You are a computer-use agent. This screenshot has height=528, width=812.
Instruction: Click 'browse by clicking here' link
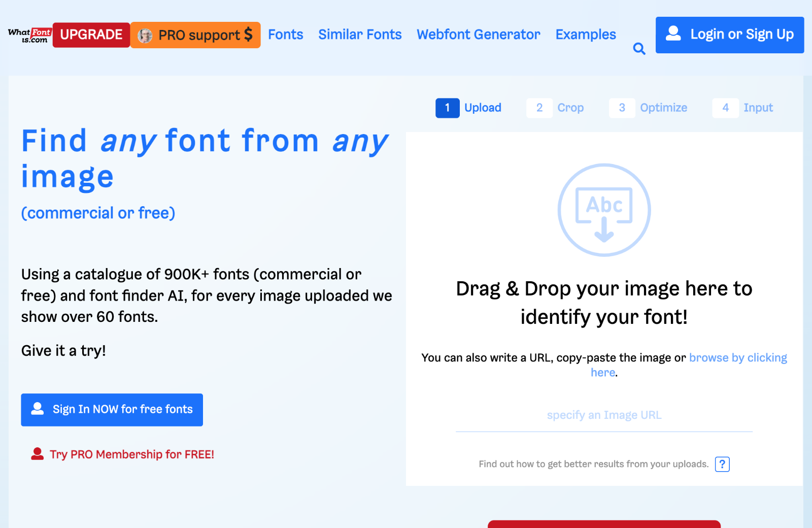[x=737, y=358]
